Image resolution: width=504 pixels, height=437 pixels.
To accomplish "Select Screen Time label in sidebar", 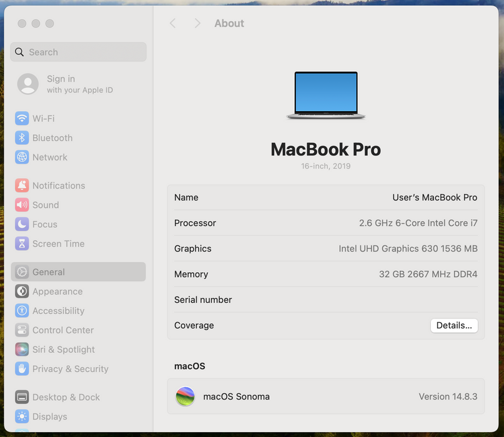I will pyautogui.click(x=59, y=243).
